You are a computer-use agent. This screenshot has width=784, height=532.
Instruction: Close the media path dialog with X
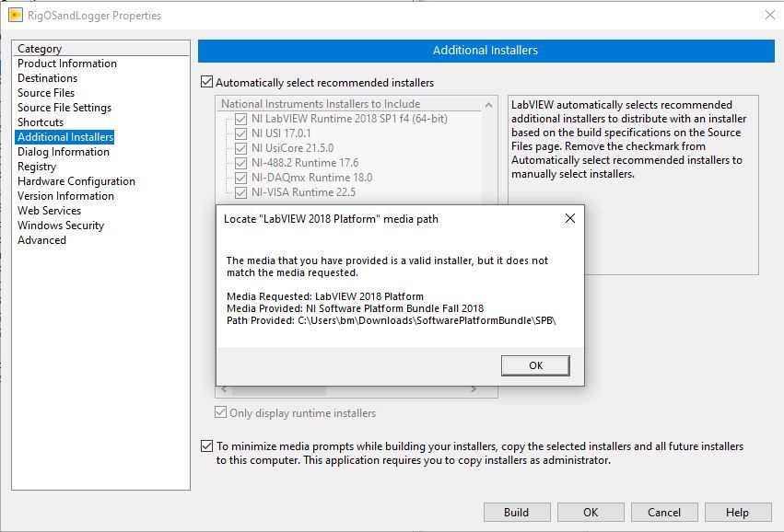click(569, 218)
